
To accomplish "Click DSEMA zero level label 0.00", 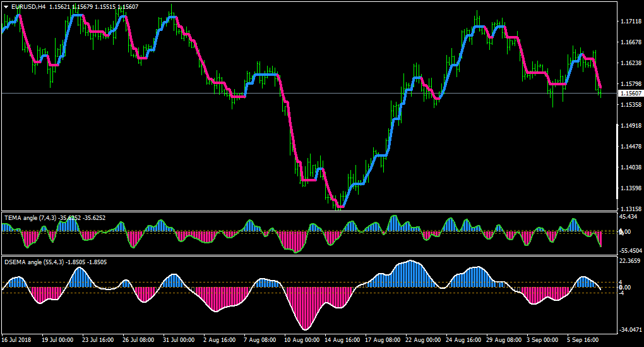I will (x=625, y=288).
